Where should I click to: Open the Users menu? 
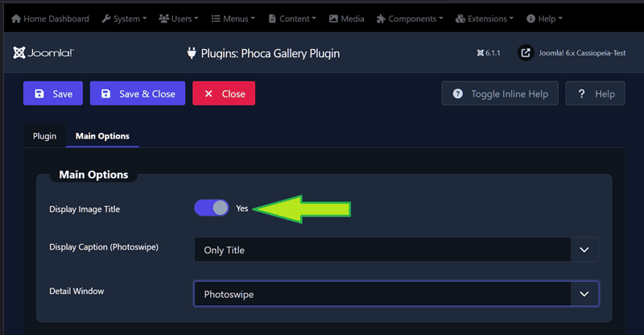pyautogui.click(x=179, y=19)
